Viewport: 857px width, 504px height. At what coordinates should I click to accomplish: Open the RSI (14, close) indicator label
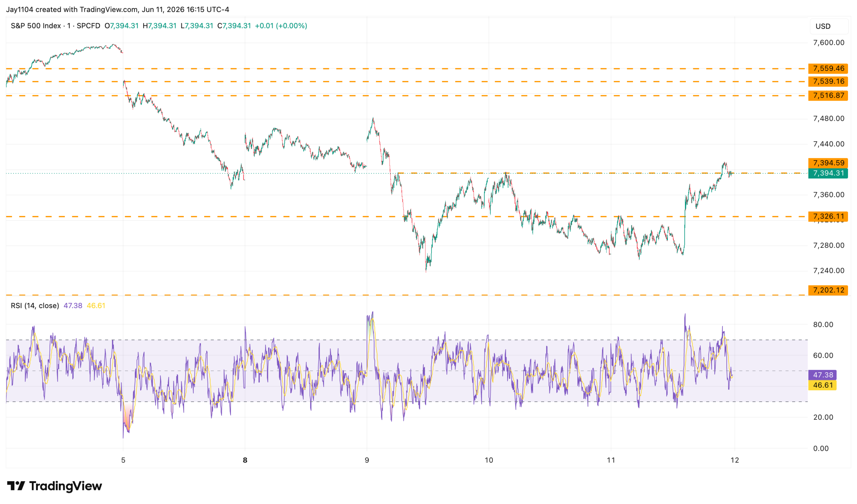pyautogui.click(x=35, y=306)
